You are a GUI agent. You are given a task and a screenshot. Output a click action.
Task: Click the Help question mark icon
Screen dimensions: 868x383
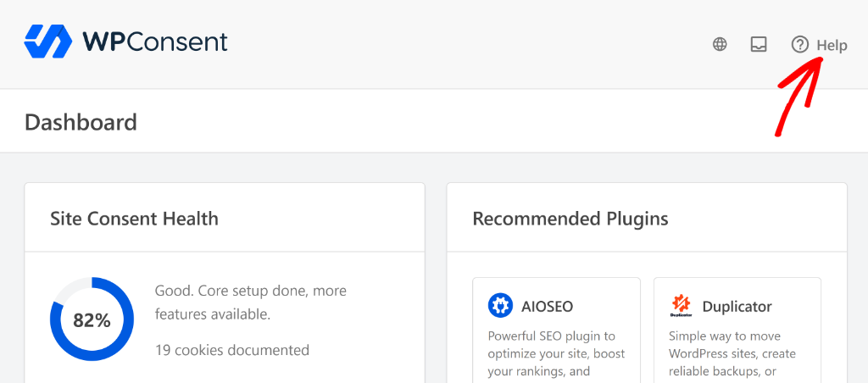pyautogui.click(x=800, y=44)
